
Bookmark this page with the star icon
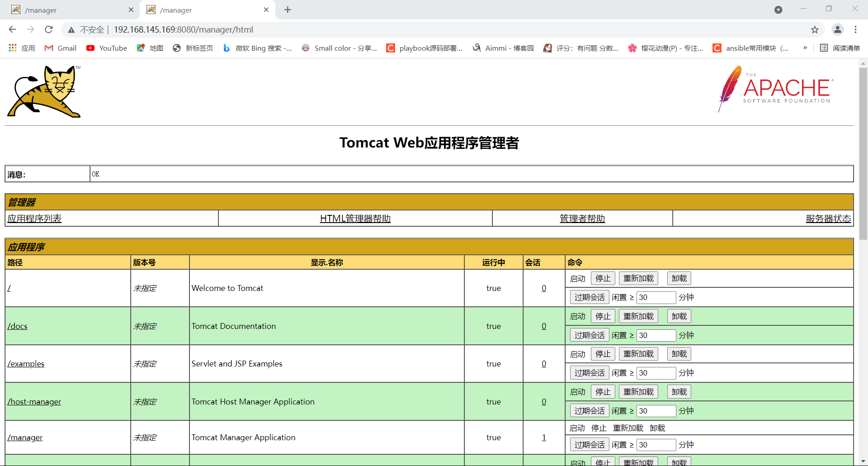point(815,29)
